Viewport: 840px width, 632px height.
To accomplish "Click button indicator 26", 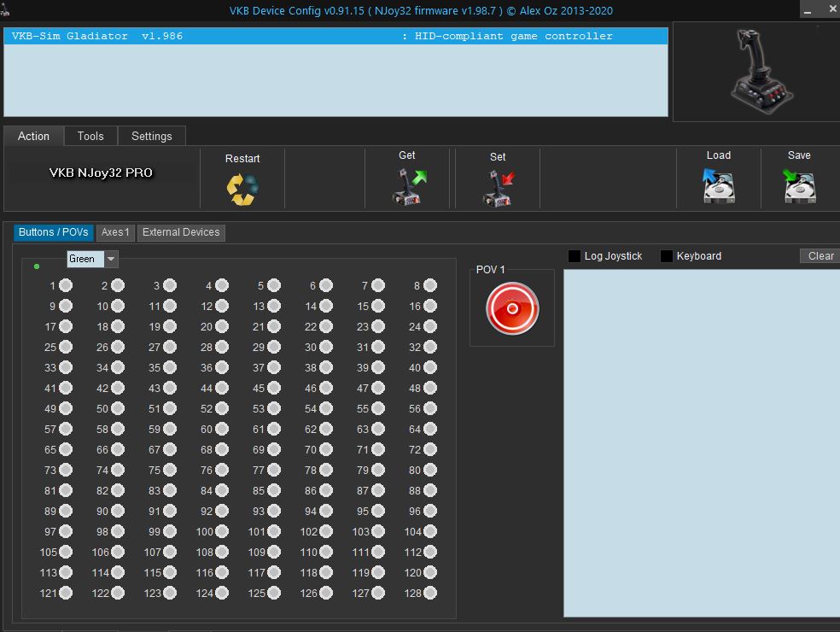I will coord(118,347).
